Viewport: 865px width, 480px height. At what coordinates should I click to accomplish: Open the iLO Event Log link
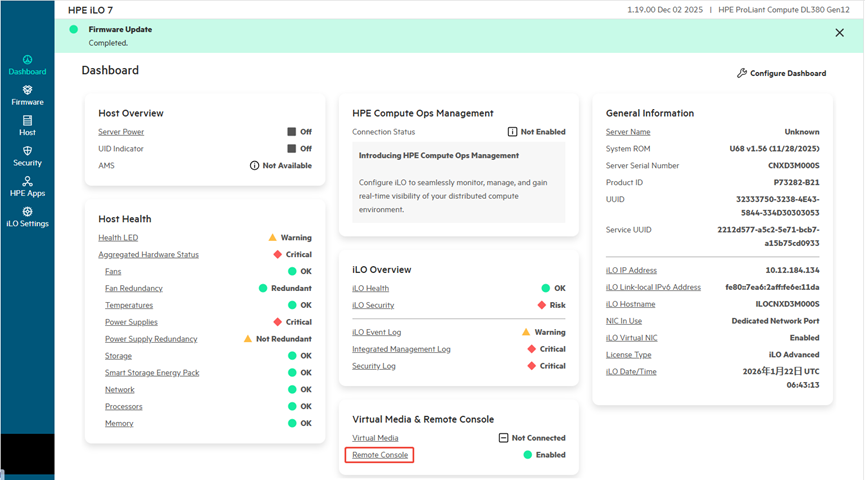coord(378,332)
